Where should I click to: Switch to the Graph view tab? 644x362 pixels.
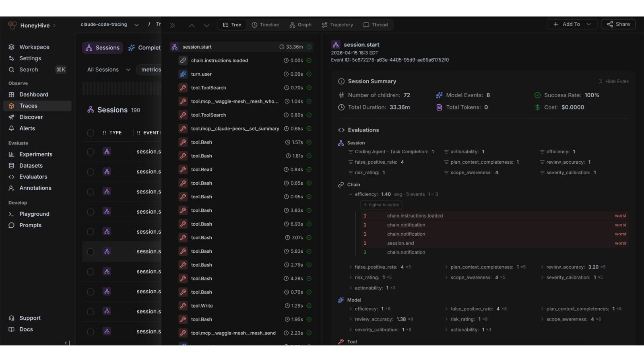(300, 25)
